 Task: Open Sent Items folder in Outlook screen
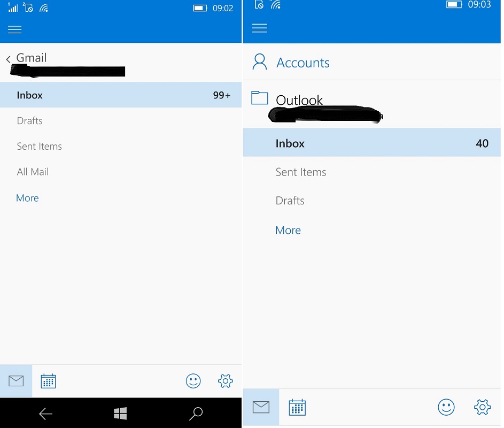tap(301, 172)
